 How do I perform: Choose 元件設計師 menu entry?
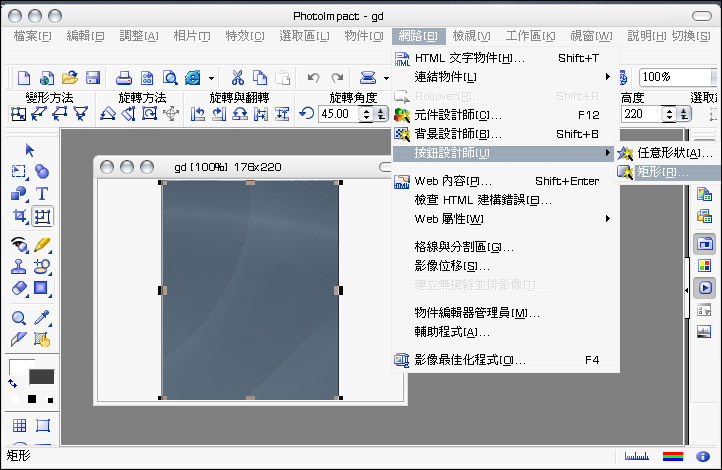(x=505, y=115)
